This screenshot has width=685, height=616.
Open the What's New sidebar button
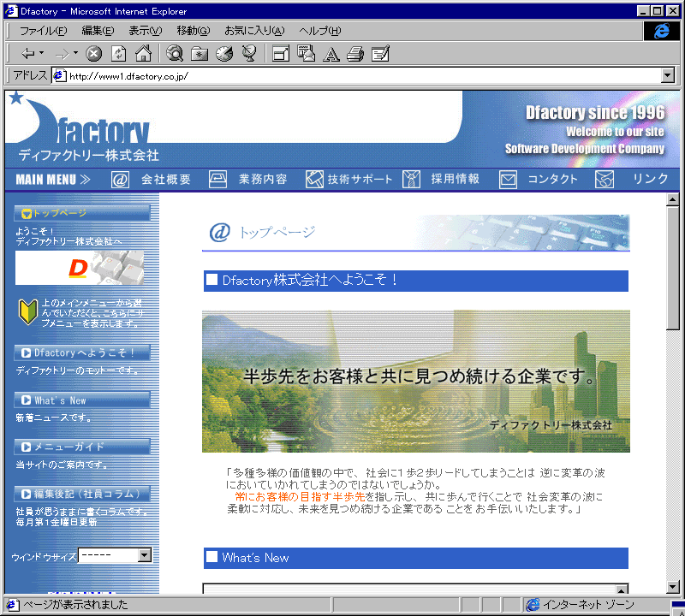tap(82, 400)
